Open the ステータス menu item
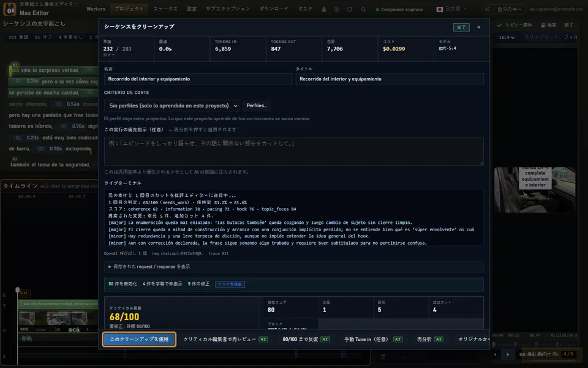The width and height of the screenshot is (588, 368). (x=165, y=9)
